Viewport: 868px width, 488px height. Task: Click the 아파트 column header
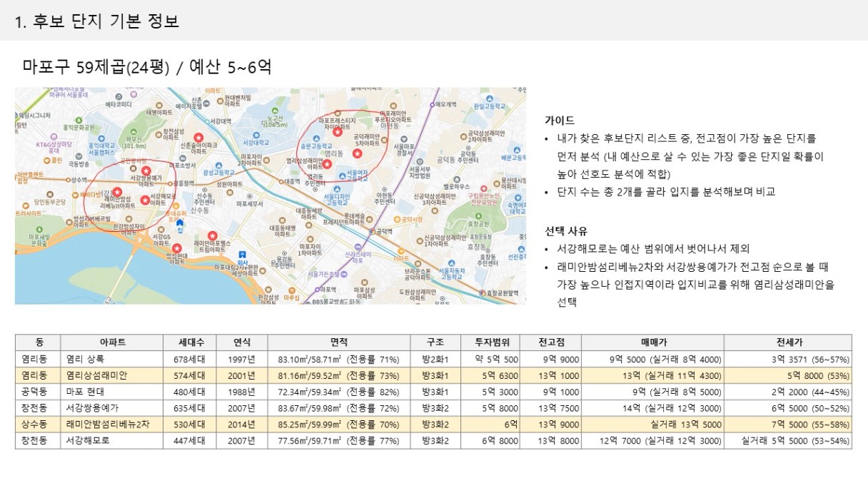[112, 342]
